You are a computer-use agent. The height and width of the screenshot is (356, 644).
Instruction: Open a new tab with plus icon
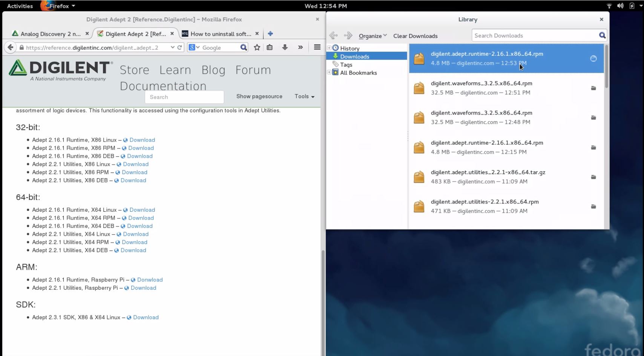(270, 34)
